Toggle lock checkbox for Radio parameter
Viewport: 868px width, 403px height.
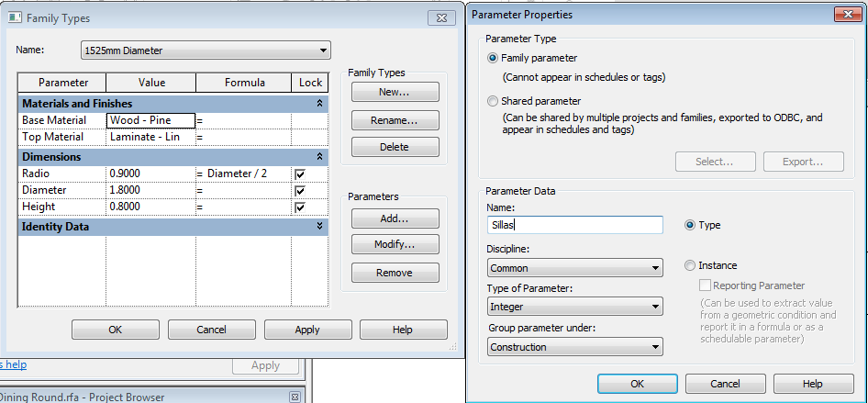point(300,174)
